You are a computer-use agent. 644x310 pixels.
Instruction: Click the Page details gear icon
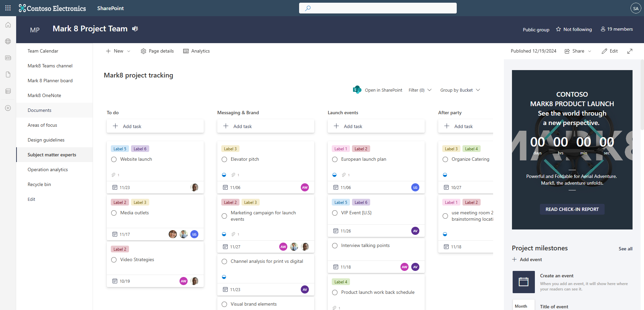143,51
